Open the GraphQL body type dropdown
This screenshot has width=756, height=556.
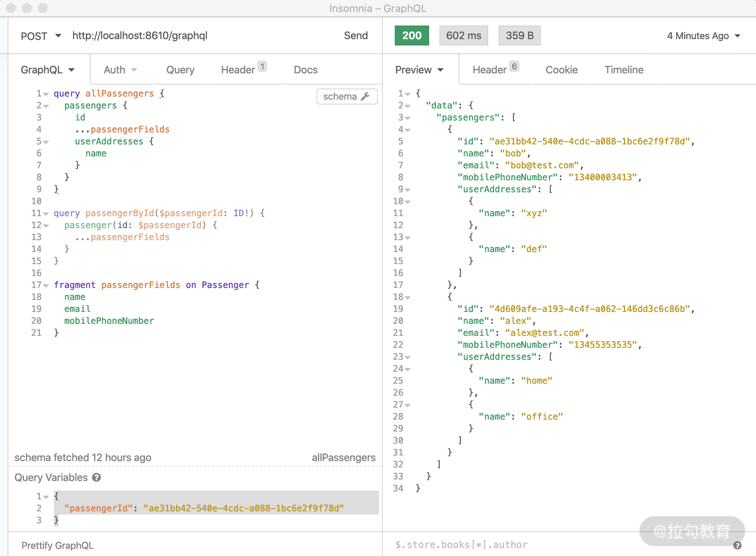point(47,70)
